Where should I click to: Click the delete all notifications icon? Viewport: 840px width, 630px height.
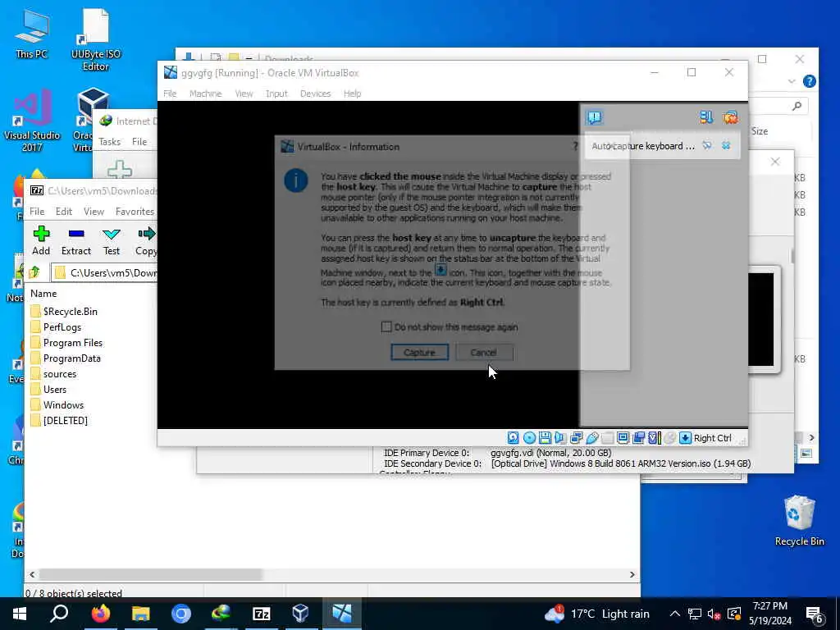(730, 117)
